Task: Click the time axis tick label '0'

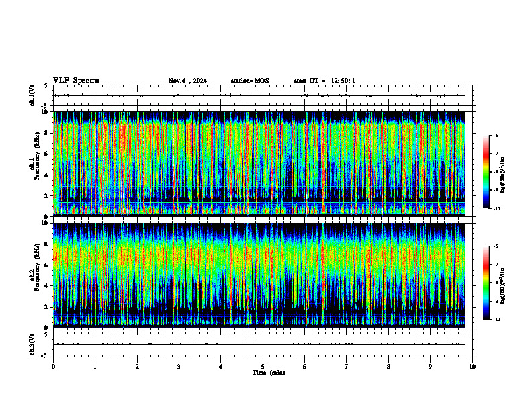Action: pos(53,367)
